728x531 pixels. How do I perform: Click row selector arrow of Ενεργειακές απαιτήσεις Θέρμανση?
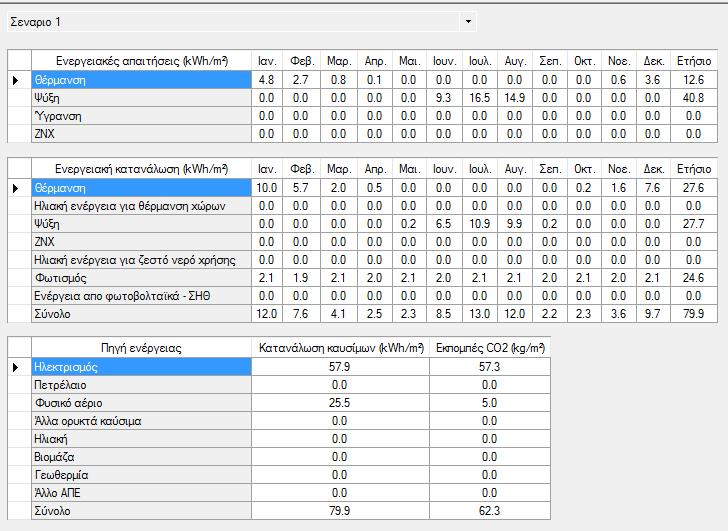click(16, 80)
